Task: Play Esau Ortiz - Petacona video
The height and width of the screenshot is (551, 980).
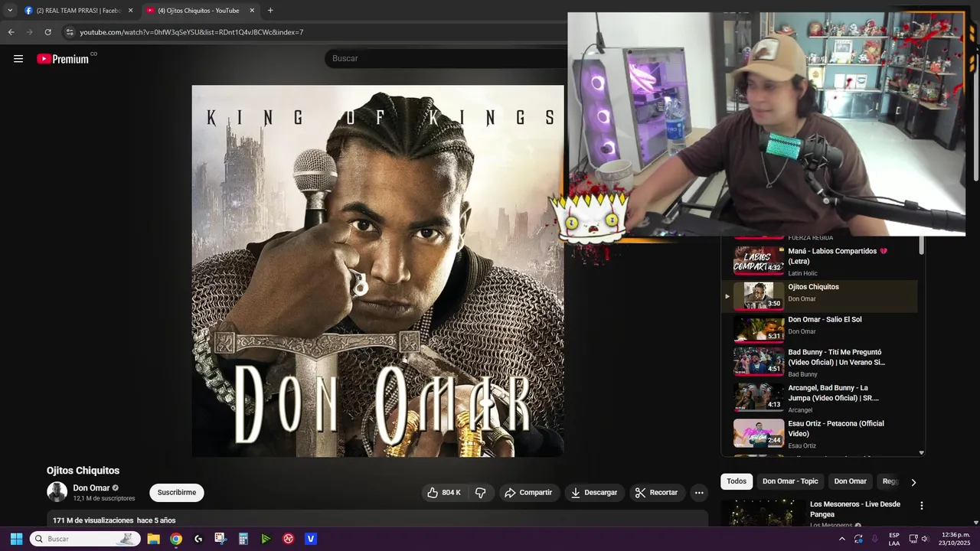Action: pos(819,433)
